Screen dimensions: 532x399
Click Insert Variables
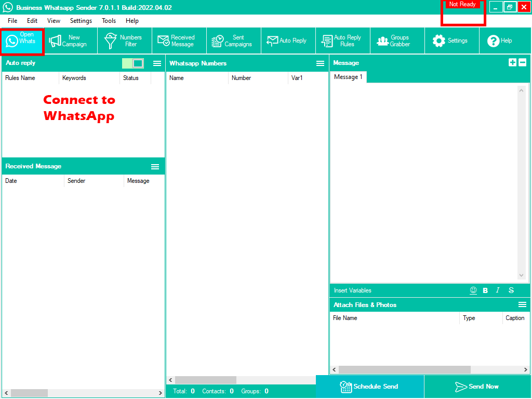coord(353,290)
